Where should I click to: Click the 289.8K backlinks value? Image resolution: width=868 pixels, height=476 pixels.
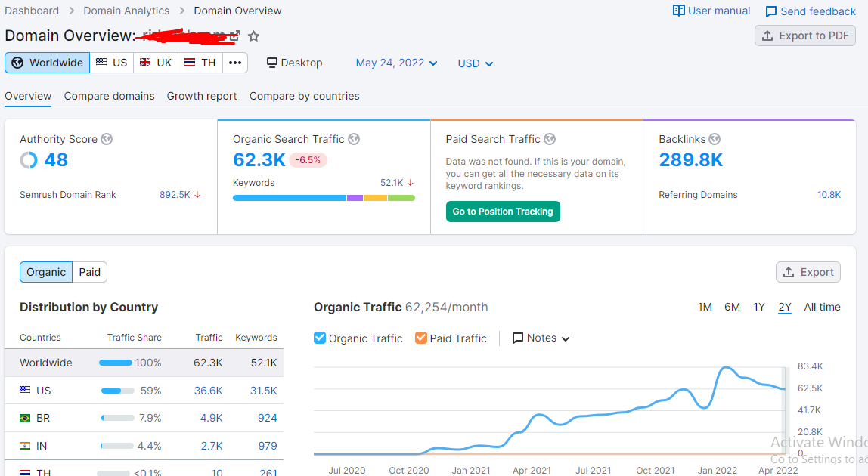pos(691,160)
